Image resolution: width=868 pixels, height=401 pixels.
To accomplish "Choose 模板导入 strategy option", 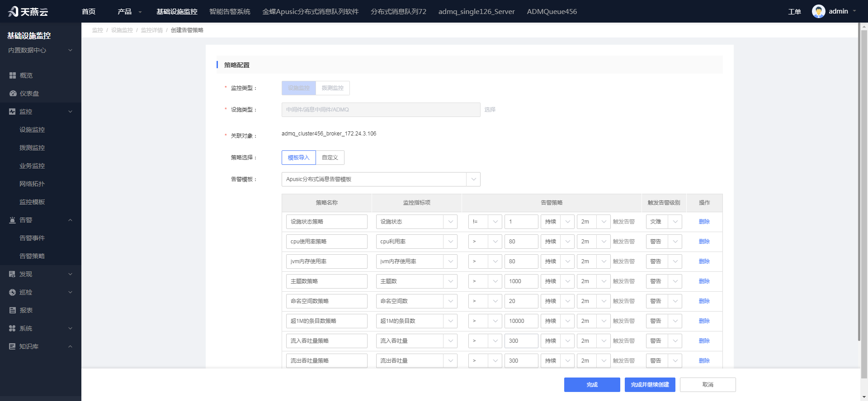I will tap(299, 158).
